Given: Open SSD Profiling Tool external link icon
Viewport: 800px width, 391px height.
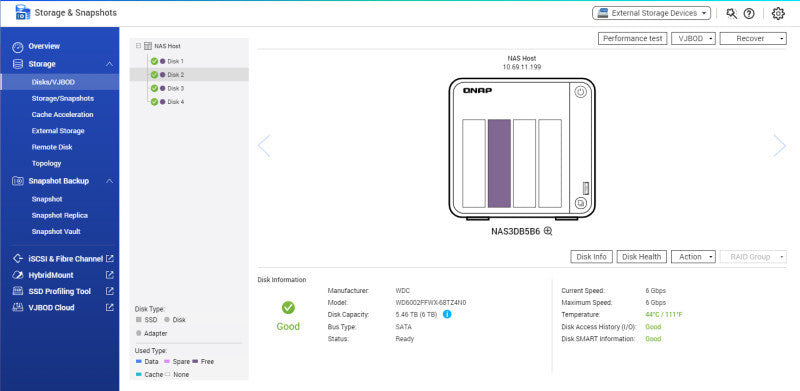Looking at the screenshot, I should (110, 291).
